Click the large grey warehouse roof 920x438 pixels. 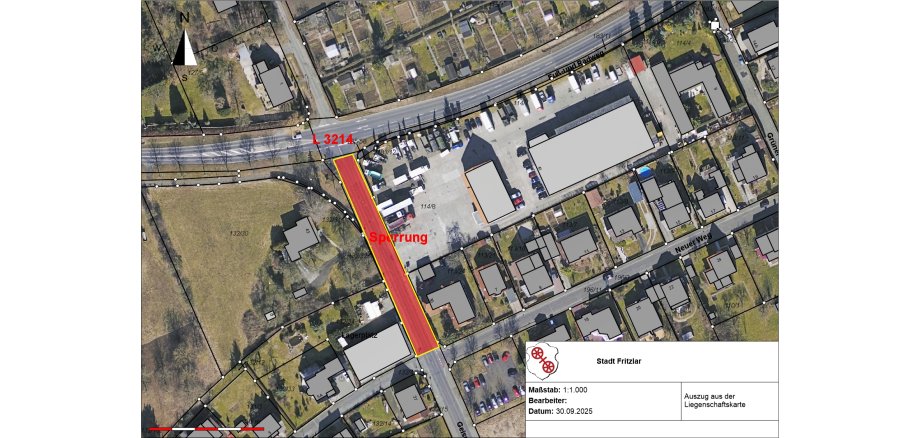[x=591, y=147]
